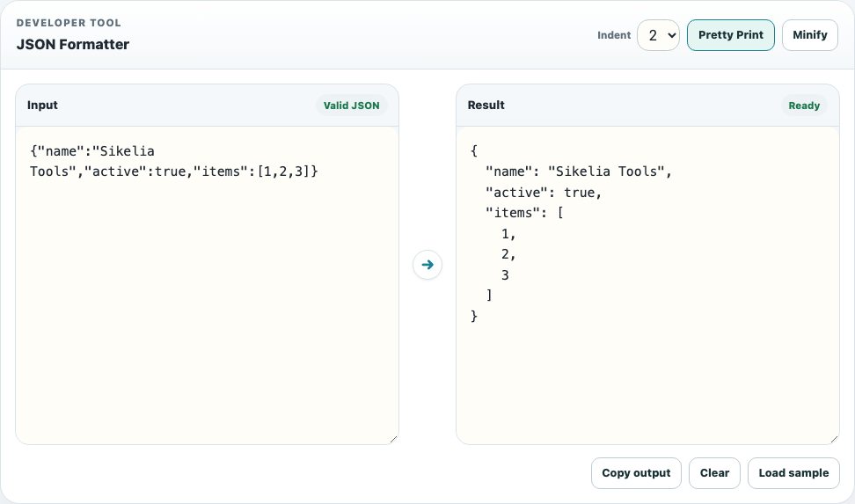Image resolution: width=855 pixels, height=504 pixels.
Task: Click the Input panel resize handle
Action: pos(394,439)
